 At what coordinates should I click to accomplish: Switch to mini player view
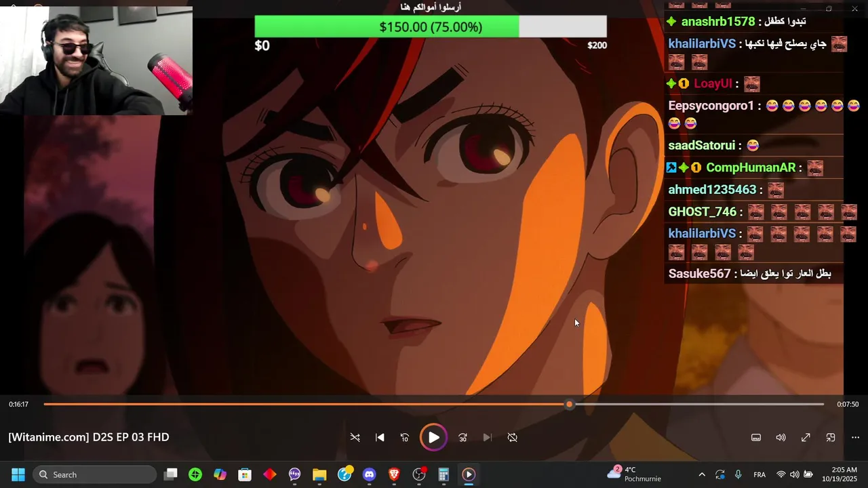pos(831,438)
